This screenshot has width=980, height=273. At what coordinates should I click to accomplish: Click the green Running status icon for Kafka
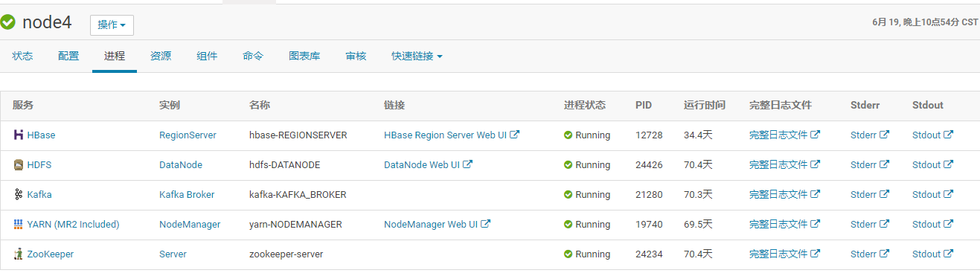(x=568, y=195)
